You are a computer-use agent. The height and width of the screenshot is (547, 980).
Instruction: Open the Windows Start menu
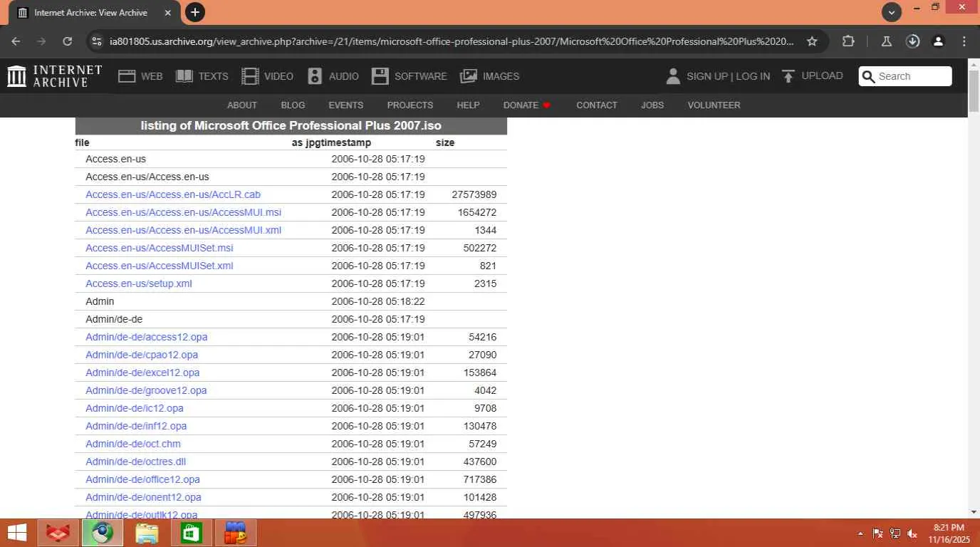point(17,533)
